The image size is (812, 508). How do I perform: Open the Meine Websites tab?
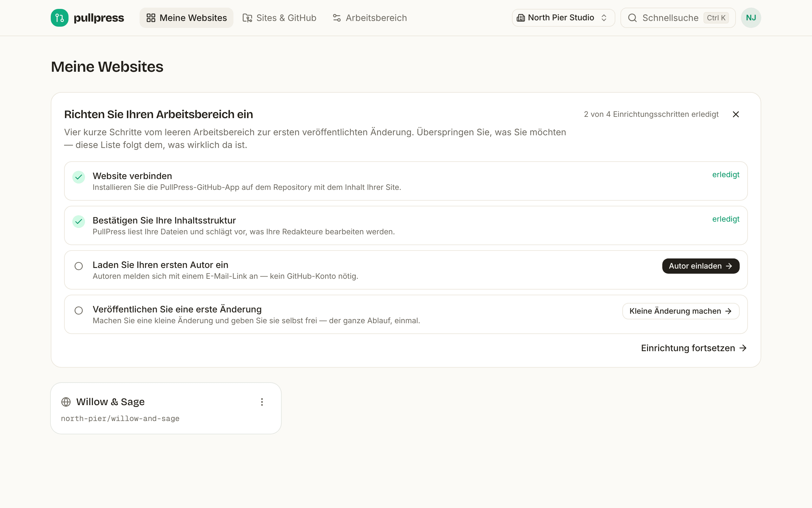pyautogui.click(x=187, y=18)
